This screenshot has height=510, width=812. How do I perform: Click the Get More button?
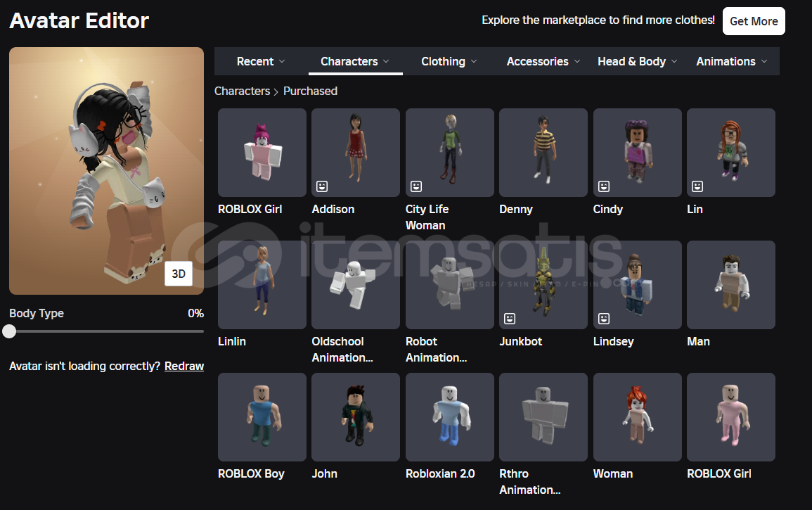click(x=753, y=21)
